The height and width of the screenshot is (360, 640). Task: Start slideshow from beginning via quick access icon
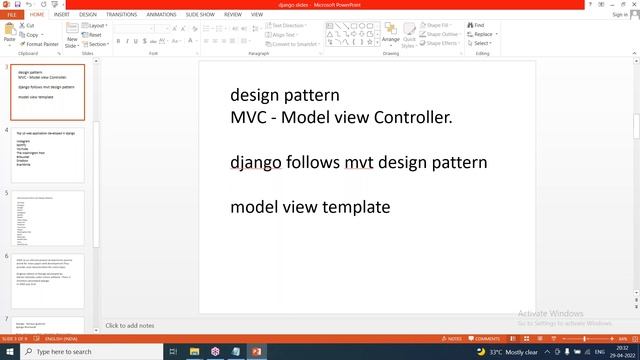click(x=55, y=4)
